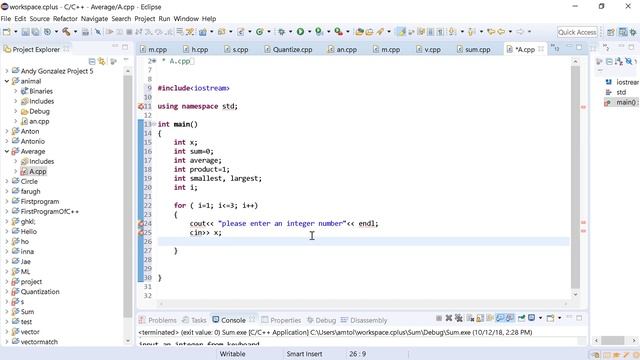Click the Print icon in toolbar

pyautogui.click(x=85, y=31)
